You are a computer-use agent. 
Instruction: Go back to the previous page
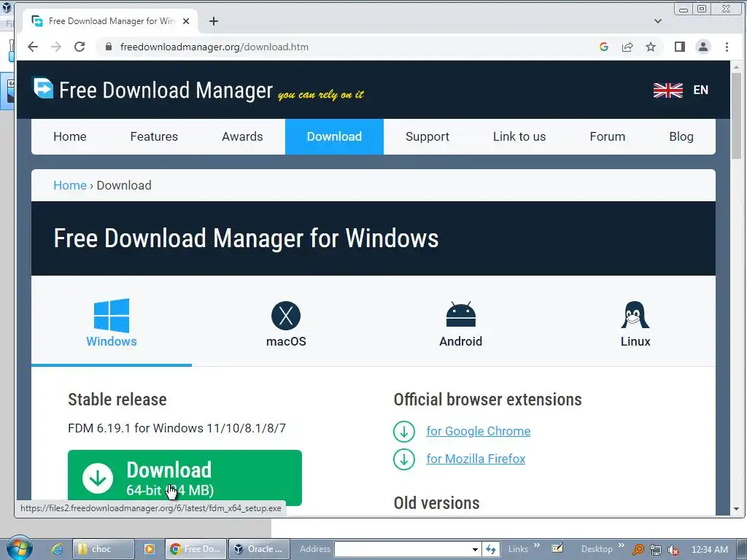[32, 47]
